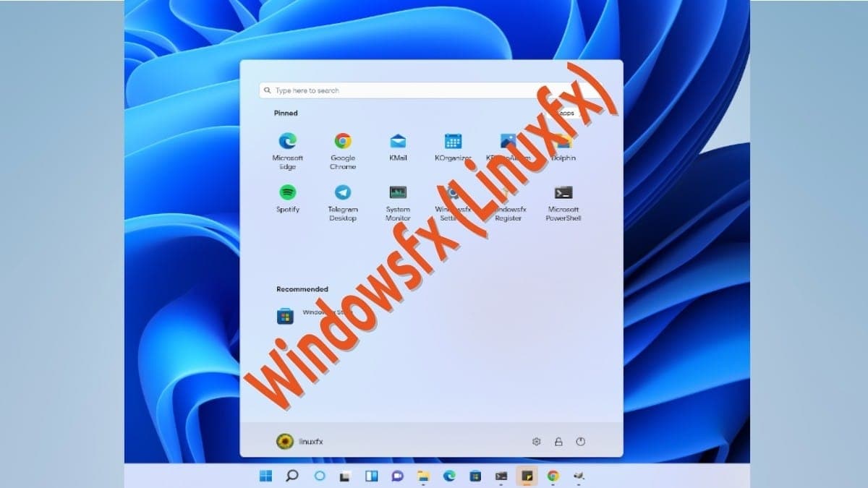Viewport: 868px width, 488px height.
Task: Open the snap layout widgets icon in taskbar
Action: (371, 476)
